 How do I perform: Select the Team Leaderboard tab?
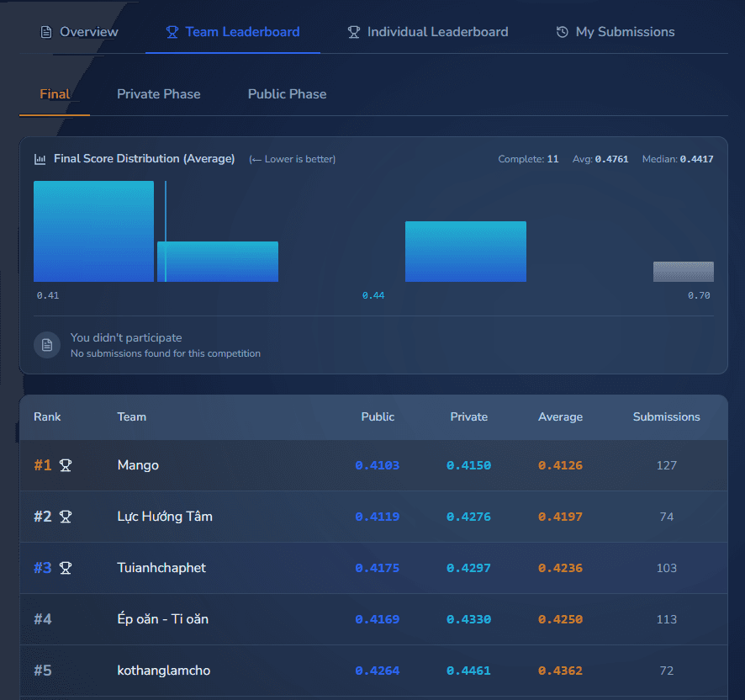coord(233,32)
